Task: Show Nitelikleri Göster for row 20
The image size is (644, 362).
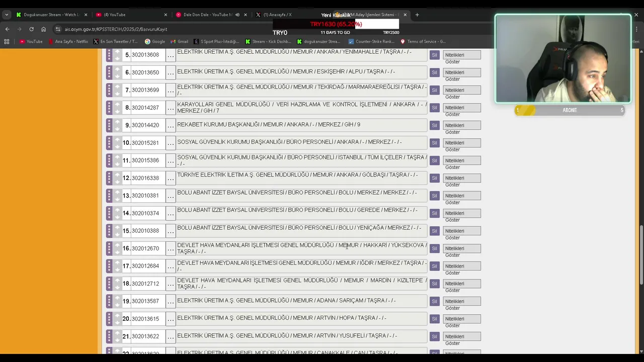Action: [x=462, y=319]
